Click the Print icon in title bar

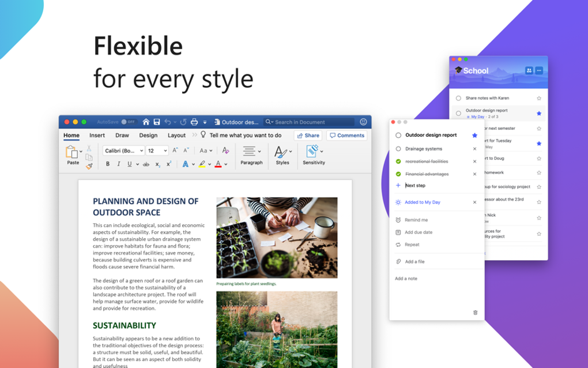[194, 122]
